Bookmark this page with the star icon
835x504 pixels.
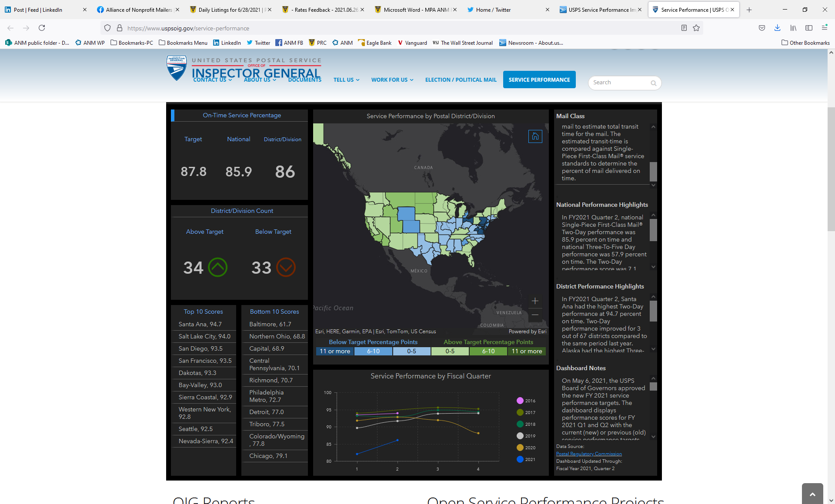pyautogui.click(x=696, y=28)
